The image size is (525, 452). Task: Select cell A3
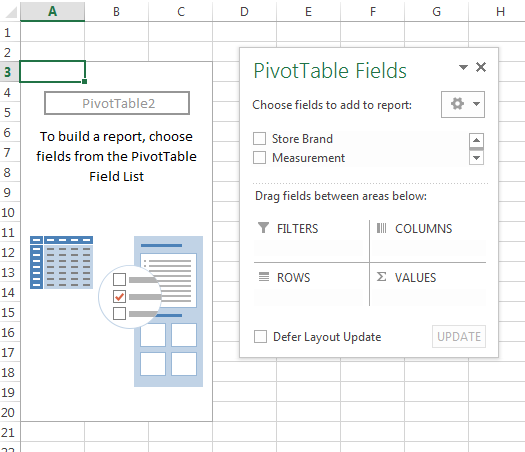[x=52, y=72]
